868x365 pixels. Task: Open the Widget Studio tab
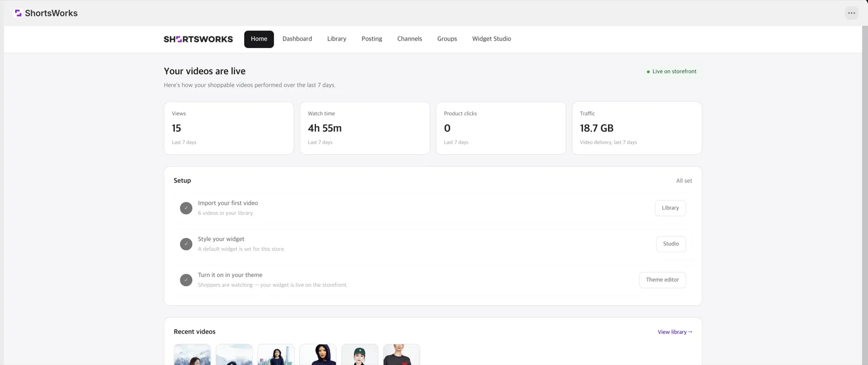pos(491,39)
